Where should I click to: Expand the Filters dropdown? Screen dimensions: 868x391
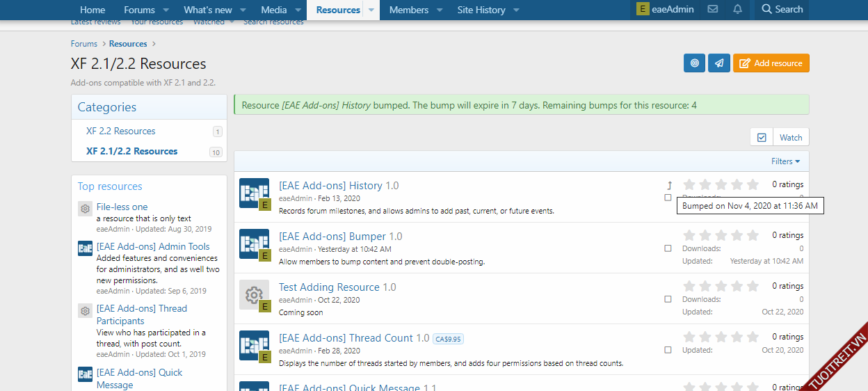[785, 161]
